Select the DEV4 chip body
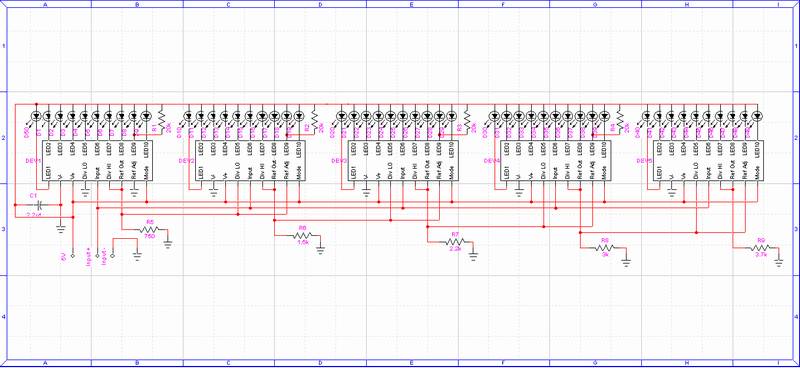 (x=557, y=161)
